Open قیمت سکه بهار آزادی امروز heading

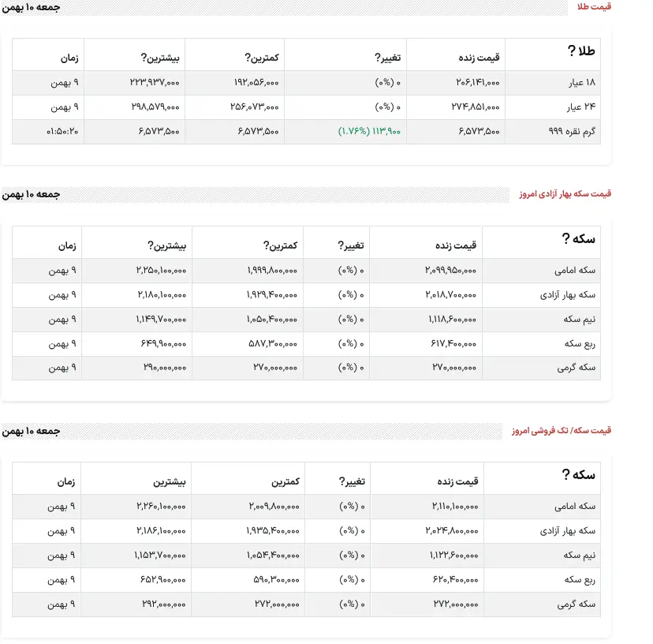click(x=565, y=194)
